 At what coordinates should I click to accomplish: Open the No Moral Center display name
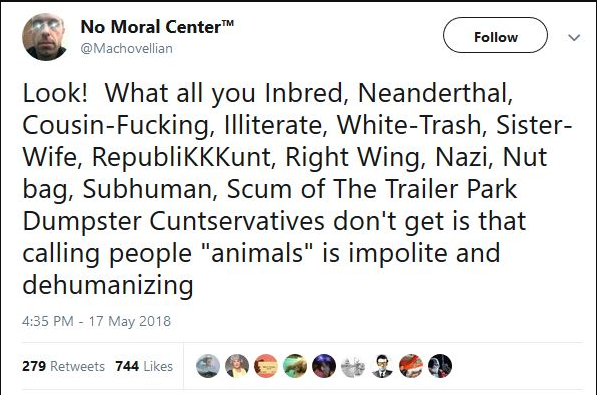[157, 27]
